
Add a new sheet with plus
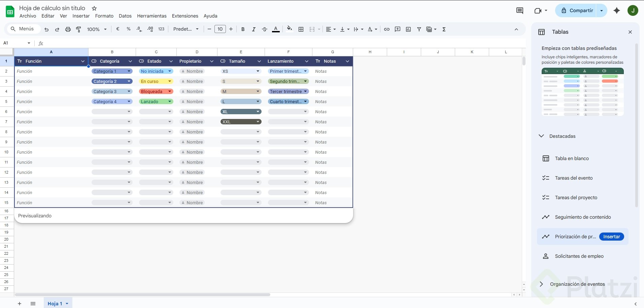(20, 304)
